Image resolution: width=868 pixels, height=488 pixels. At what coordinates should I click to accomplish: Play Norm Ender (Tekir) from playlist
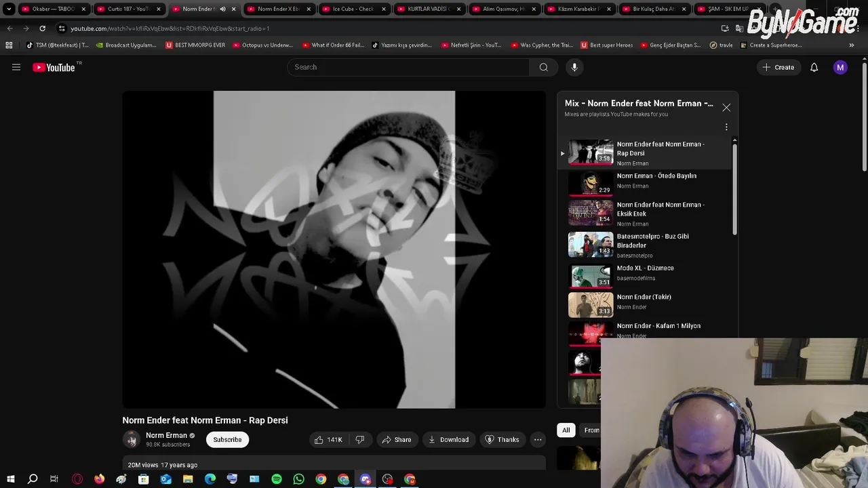[644, 305]
